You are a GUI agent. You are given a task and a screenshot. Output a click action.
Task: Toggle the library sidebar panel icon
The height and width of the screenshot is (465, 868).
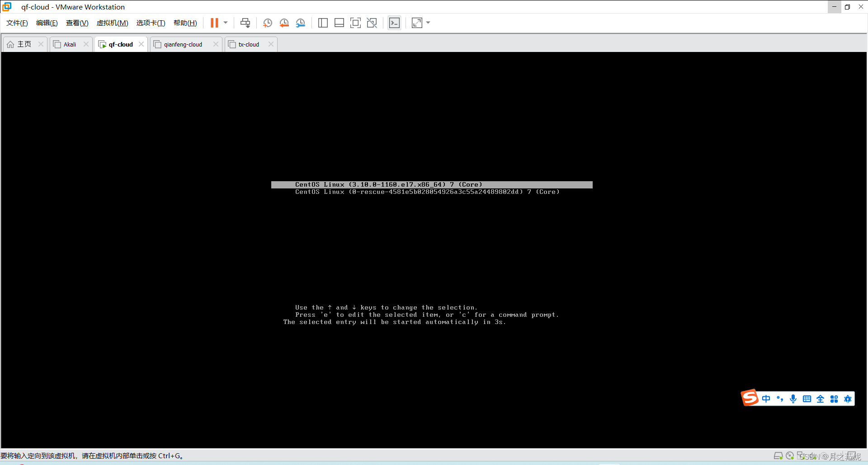[323, 23]
